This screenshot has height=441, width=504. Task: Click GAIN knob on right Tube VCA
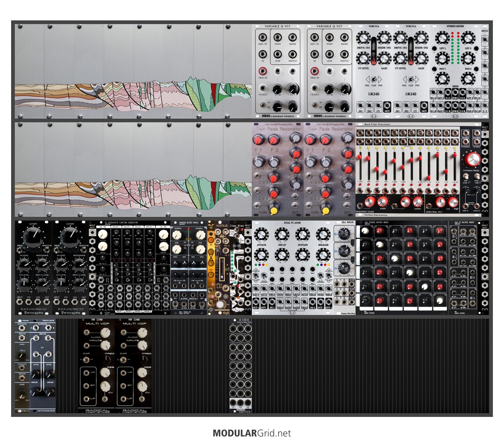[421, 59]
